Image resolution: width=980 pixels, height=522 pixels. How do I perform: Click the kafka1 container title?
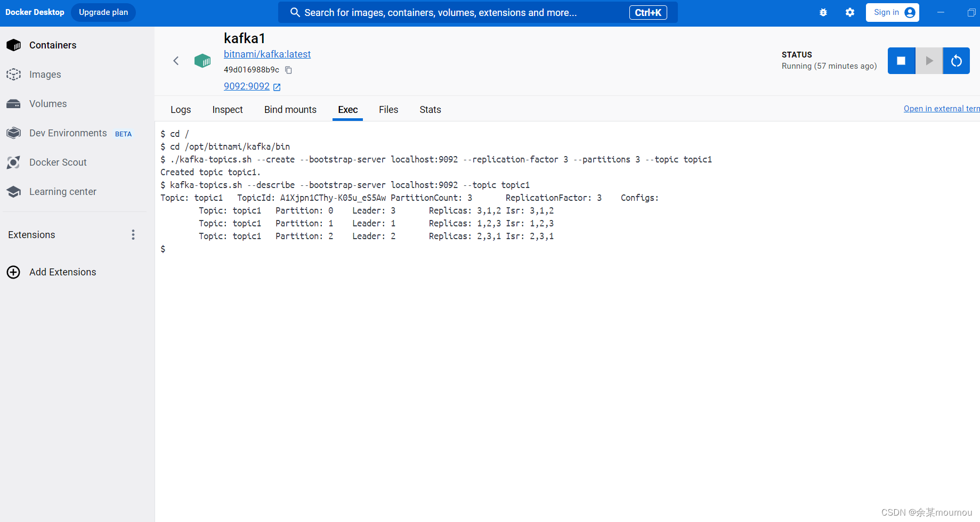pyautogui.click(x=245, y=38)
